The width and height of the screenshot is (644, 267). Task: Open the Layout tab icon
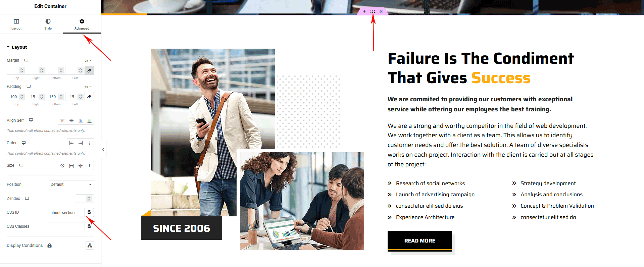tap(16, 21)
